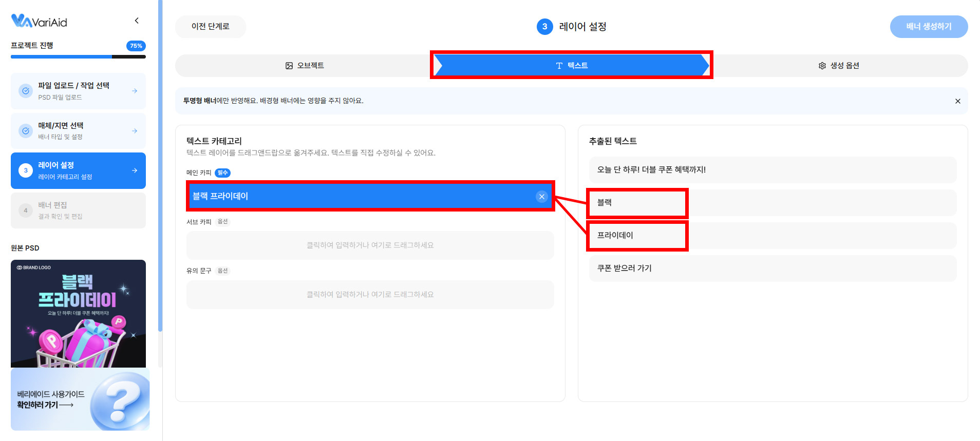The height and width of the screenshot is (441, 980).
Task: Click the project progress bar
Action: pos(78,56)
